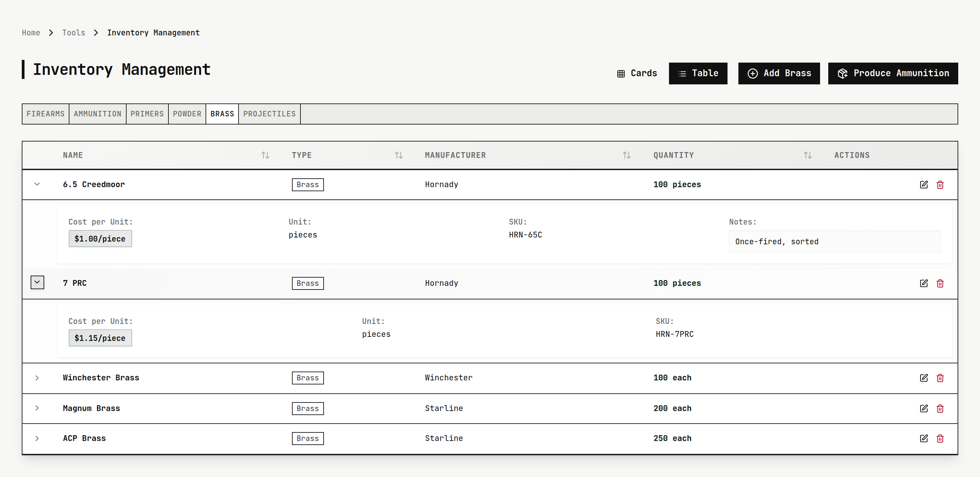Go to Tools in the breadcrumb
This screenshot has height=477, width=980.
coord(73,33)
